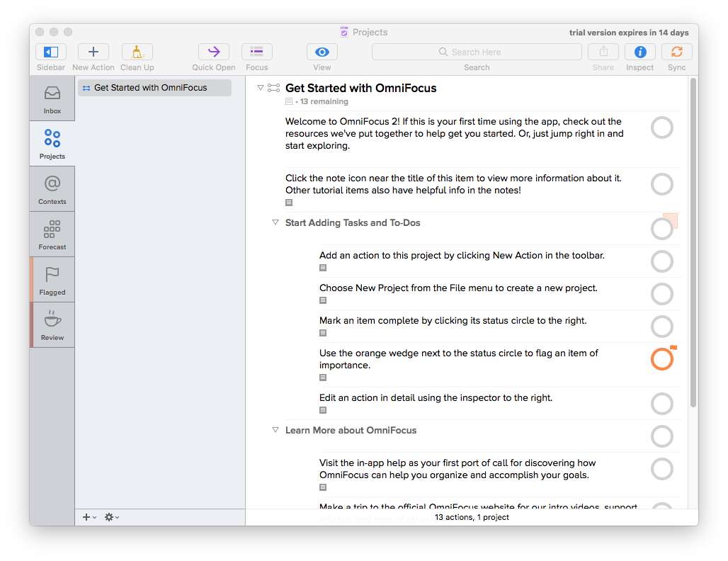Open the gear action menu below the sidebar
The width and height of the screenshot is (728, 561).
(111, 517)
